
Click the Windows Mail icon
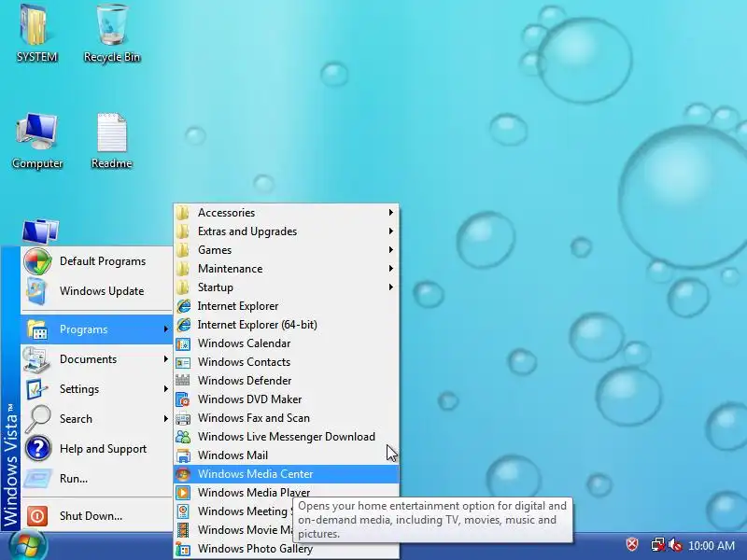[183, 455]
